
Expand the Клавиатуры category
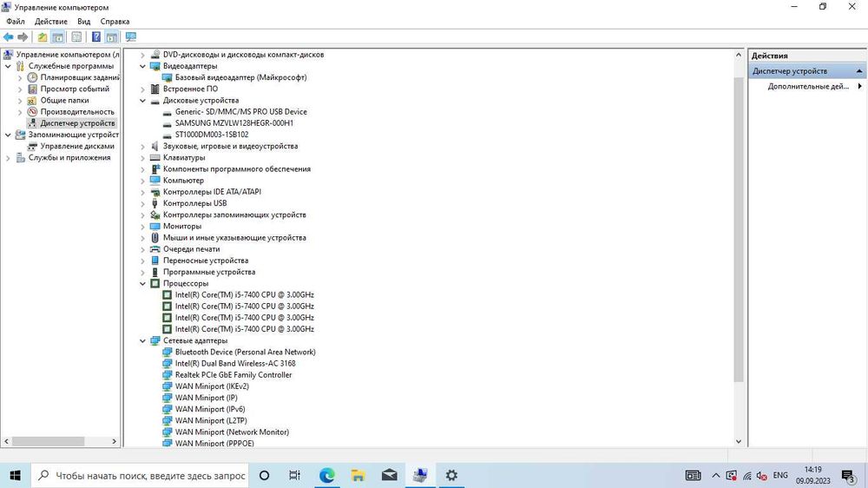coord(143,158)
